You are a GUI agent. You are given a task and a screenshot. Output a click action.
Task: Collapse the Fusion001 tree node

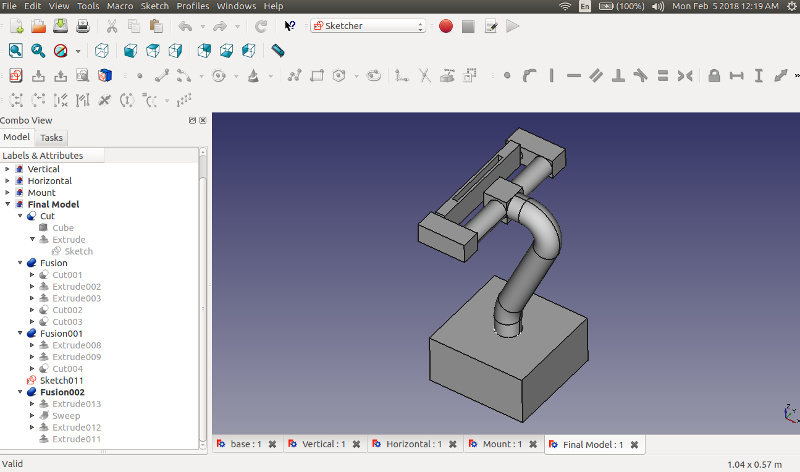click(20, 333)
